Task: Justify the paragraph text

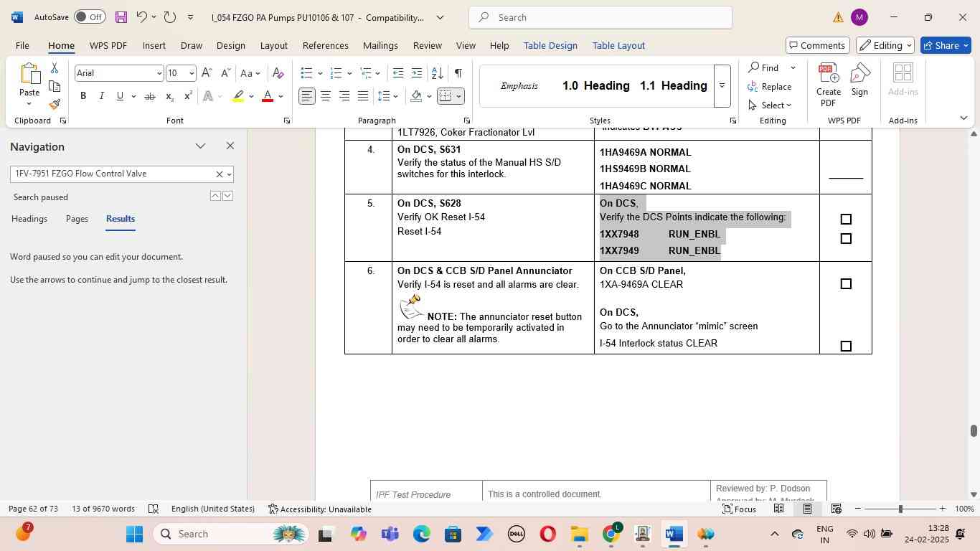Action: 363,96
